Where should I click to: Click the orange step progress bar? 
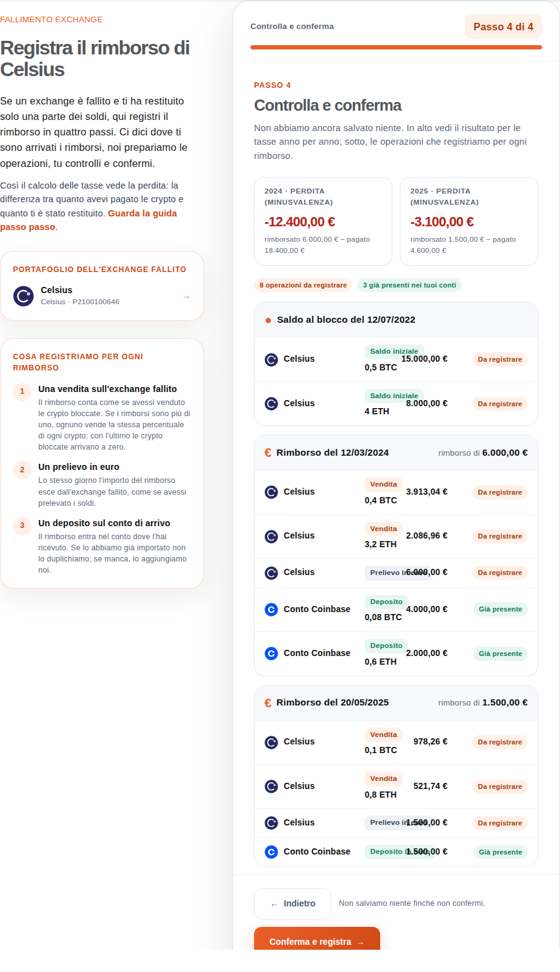click(x=396, y=47)
